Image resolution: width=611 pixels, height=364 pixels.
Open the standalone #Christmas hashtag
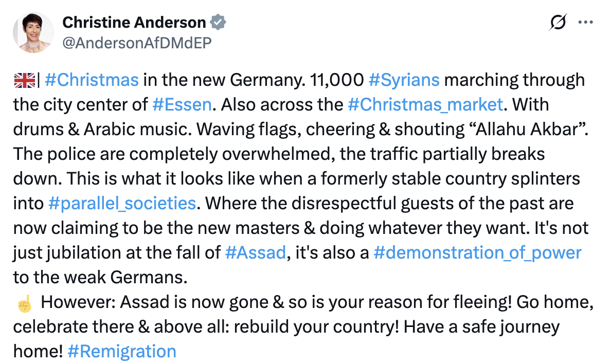pyautogui.click(x=92, y=80)
